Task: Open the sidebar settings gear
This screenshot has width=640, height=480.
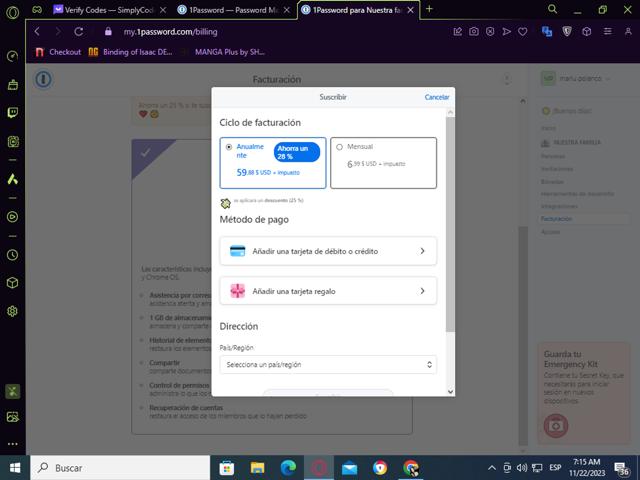Action: point(13,311)
